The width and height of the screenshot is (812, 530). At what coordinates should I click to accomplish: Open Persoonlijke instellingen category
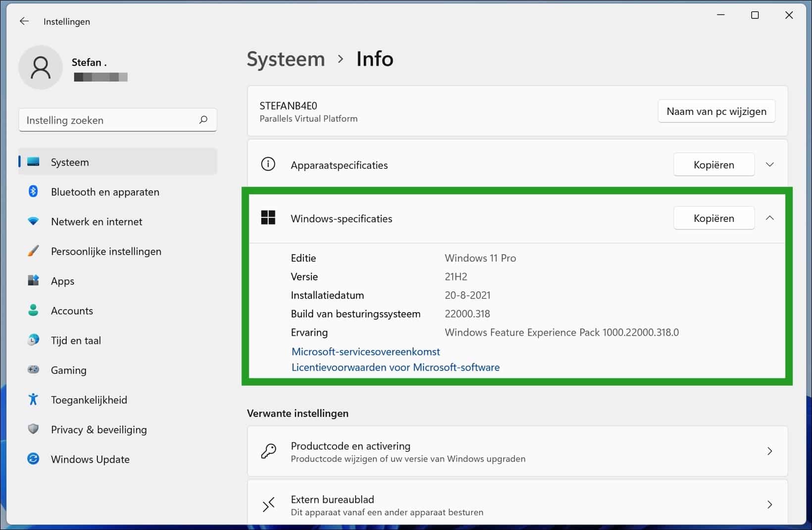click(x=118, y=251)
